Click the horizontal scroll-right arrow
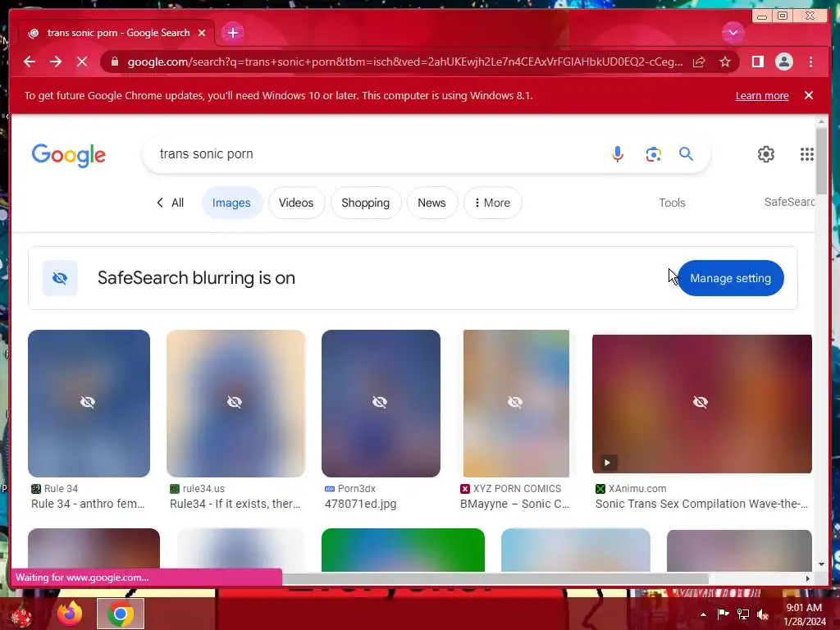 pos(807,578)
